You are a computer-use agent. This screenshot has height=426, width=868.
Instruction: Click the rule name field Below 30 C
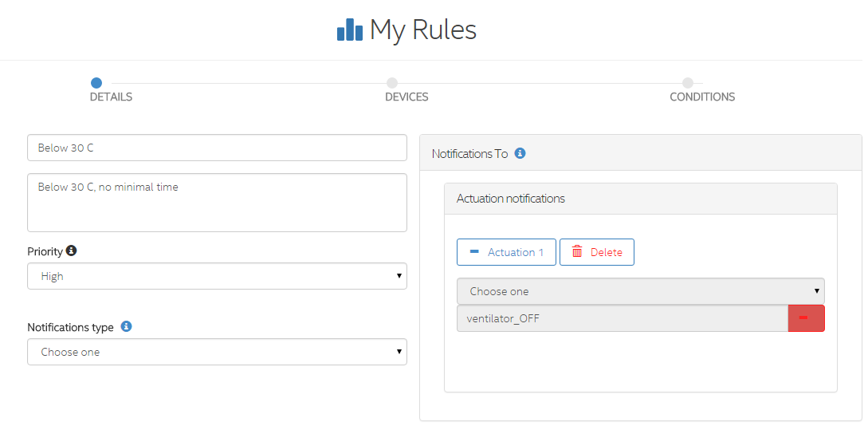point(217,148)
